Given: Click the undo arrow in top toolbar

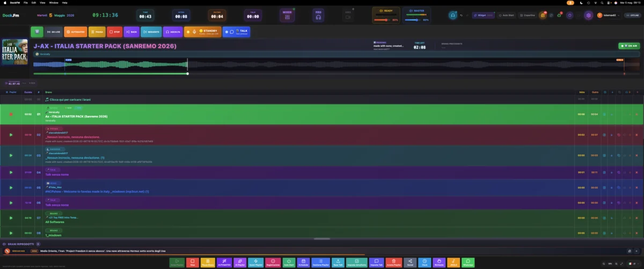Looking at the screenshot, I should [x=462, y=15].
